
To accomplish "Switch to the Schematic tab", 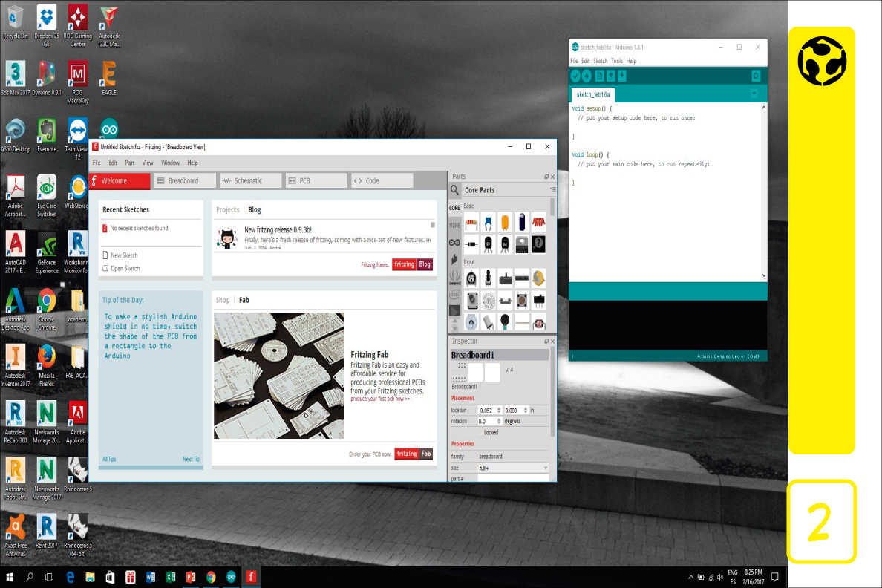I will (250, 180).
